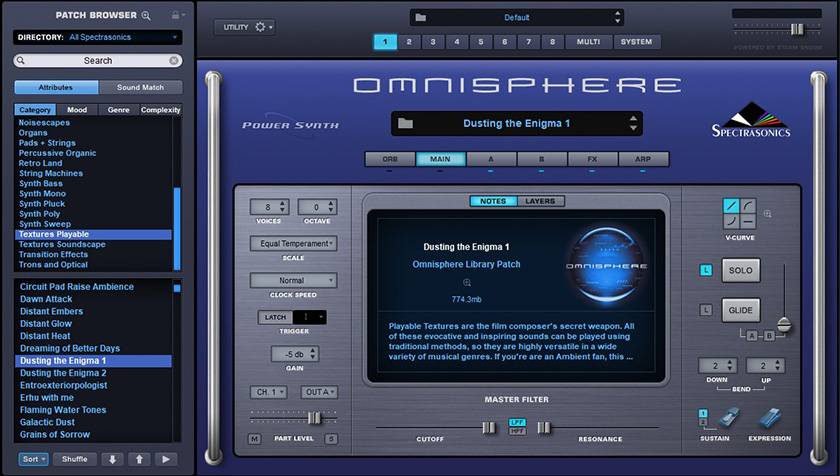The height and width of the screenshot is (476, 840).
Task: Switch to the ORB tab
Action: [x=390, y=159]
